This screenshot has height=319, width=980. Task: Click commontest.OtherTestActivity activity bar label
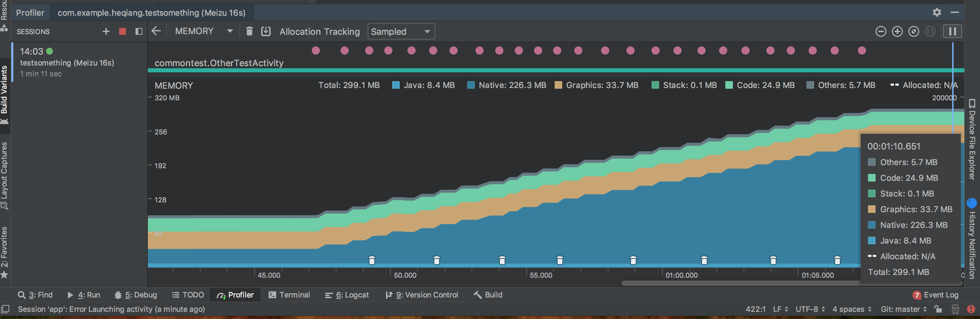tap(219, 63)
